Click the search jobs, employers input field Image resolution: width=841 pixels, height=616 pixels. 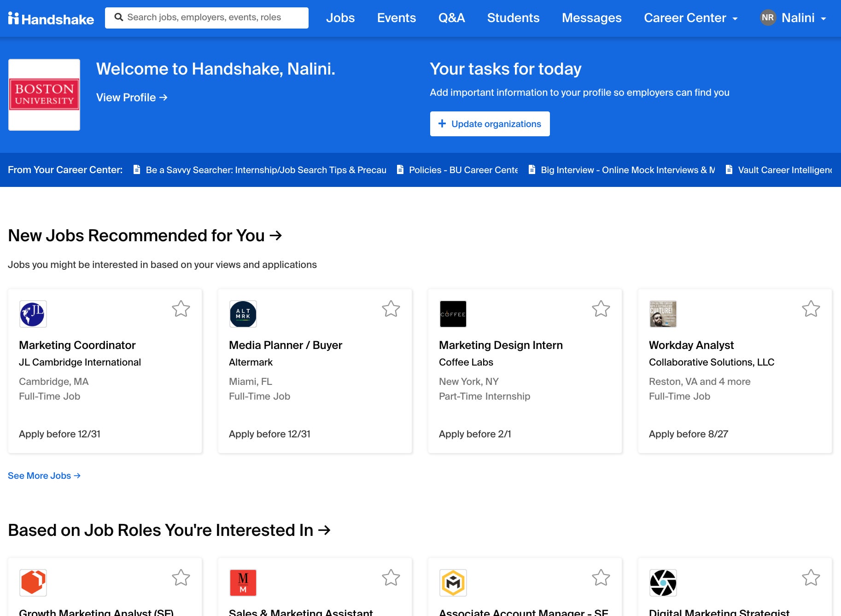[207, 17]
